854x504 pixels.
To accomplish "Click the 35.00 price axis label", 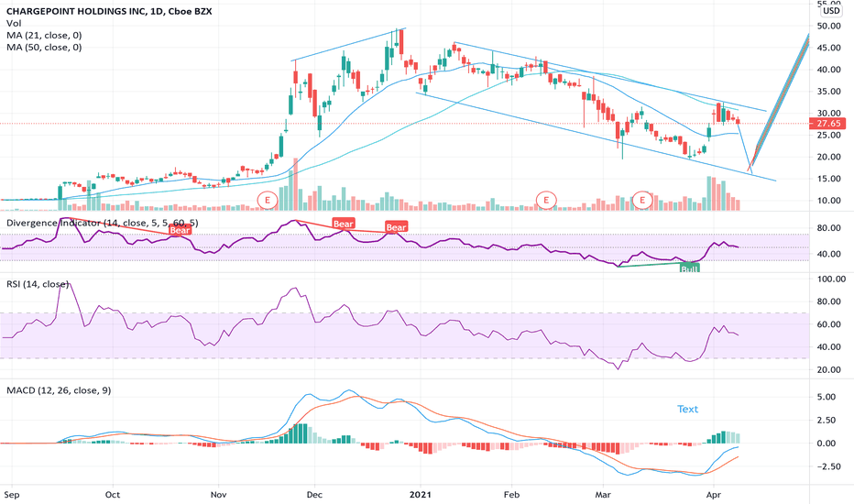I will [x=829, y=91].
